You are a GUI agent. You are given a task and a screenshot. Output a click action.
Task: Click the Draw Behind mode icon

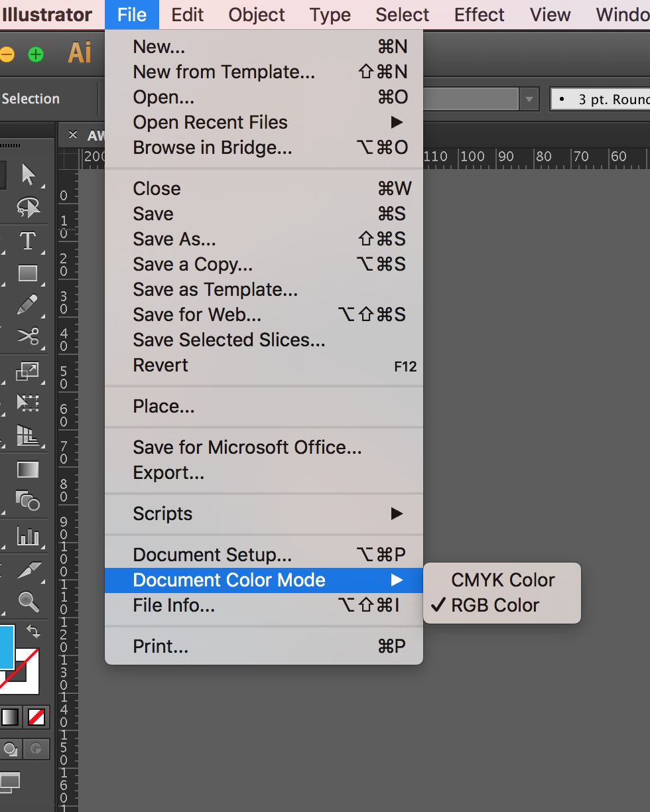point(11,750)
